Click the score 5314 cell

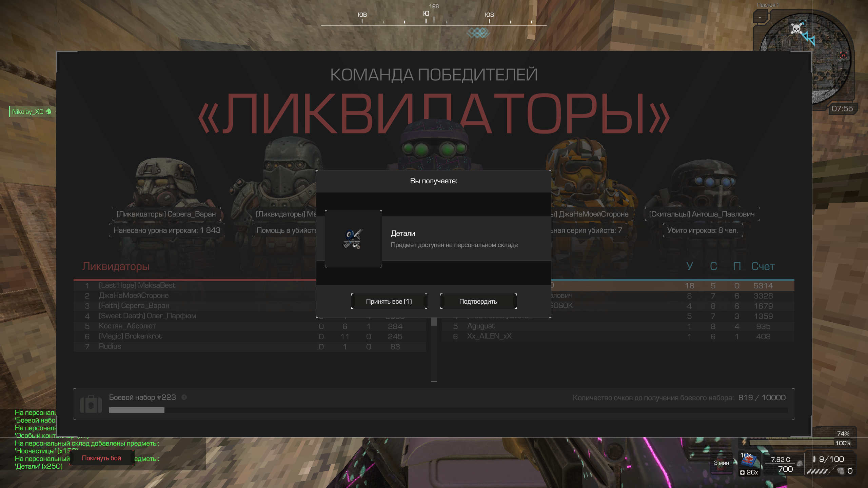[x=763, y=286]
